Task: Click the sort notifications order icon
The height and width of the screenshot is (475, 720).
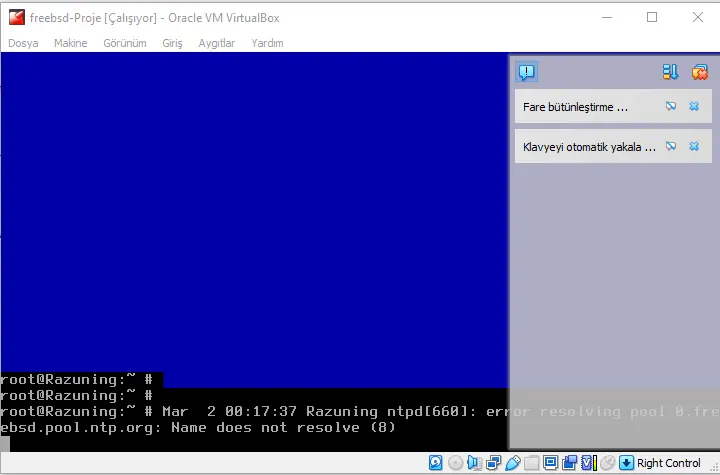Action: click(x=670, y=72)
